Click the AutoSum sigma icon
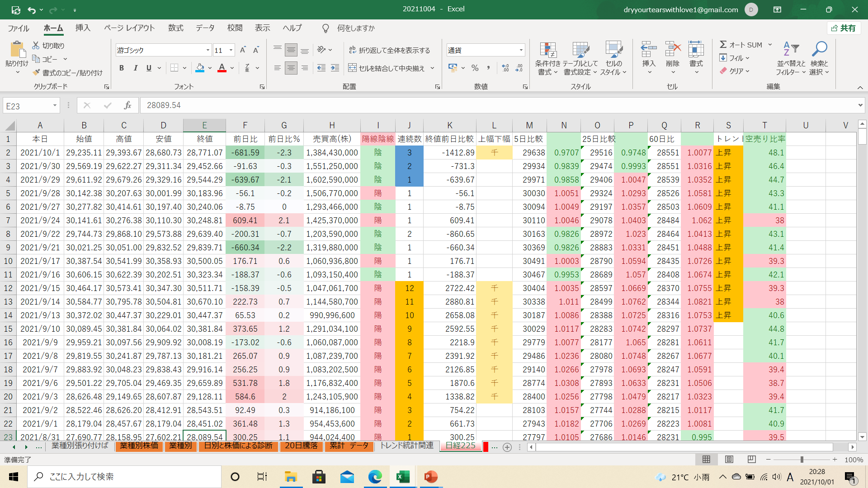This screenshot has width=868, height=488. tap(723, 45)
